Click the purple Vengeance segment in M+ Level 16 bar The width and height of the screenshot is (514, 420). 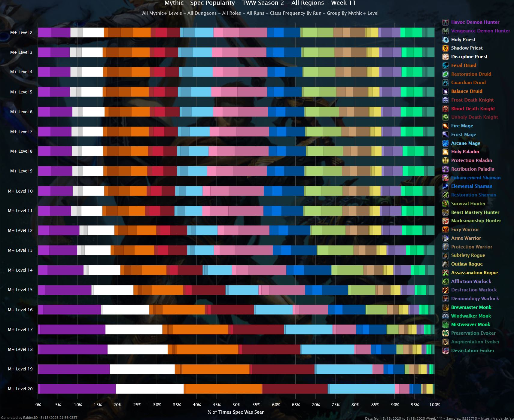72,310
